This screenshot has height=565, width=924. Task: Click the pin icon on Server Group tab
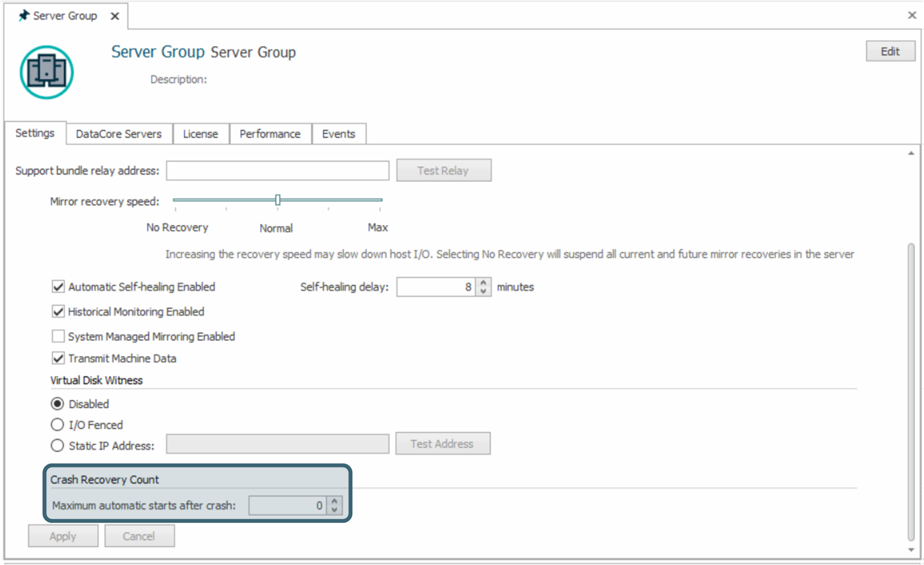[23, 16]
